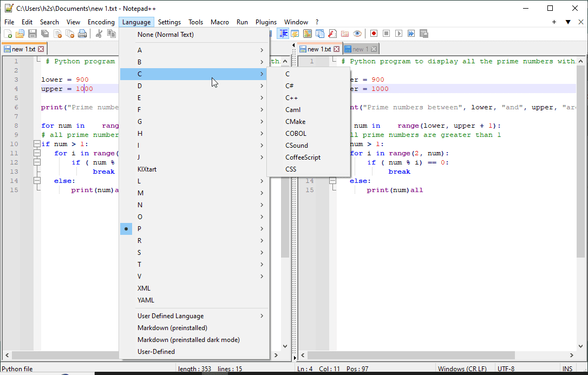The image size is (588, 375).
Task: Click Windows (CR LF) in status bar
Action: 462,369
